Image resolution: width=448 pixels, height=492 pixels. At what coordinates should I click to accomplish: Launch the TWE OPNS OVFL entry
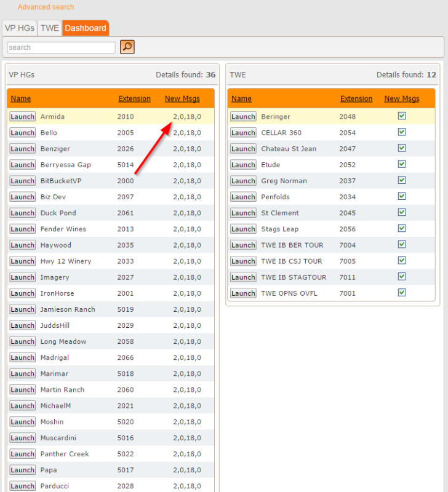click(x=243, y=293)
